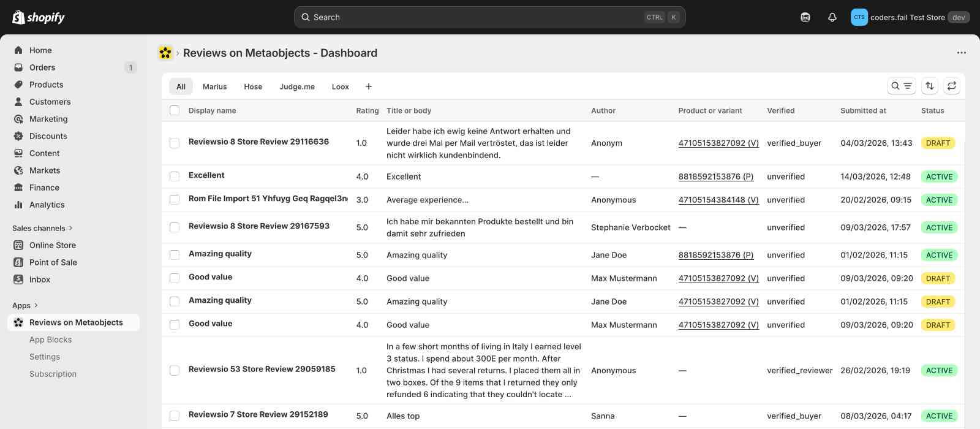Open variant link 47105154384148 (V)
980x429 pixels.
click(x=718, y=200)
